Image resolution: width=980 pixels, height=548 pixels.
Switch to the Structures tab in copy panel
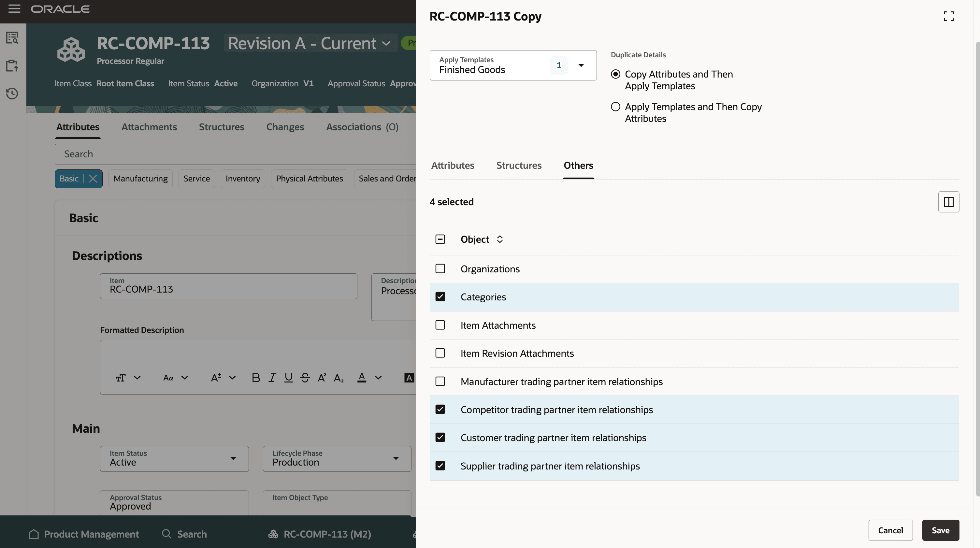tap(519, 166)
